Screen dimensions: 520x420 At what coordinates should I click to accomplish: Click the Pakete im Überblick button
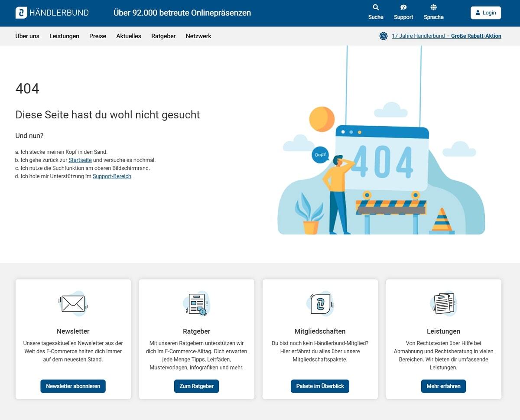pyautogui.click(x=320, y=386)
